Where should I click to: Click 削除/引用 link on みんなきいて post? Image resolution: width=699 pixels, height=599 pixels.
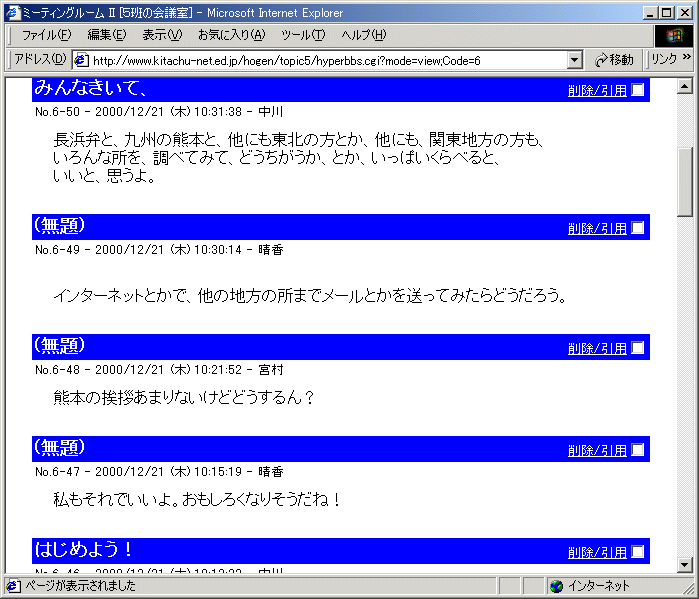pyautogui.click(x=597, y=90)
